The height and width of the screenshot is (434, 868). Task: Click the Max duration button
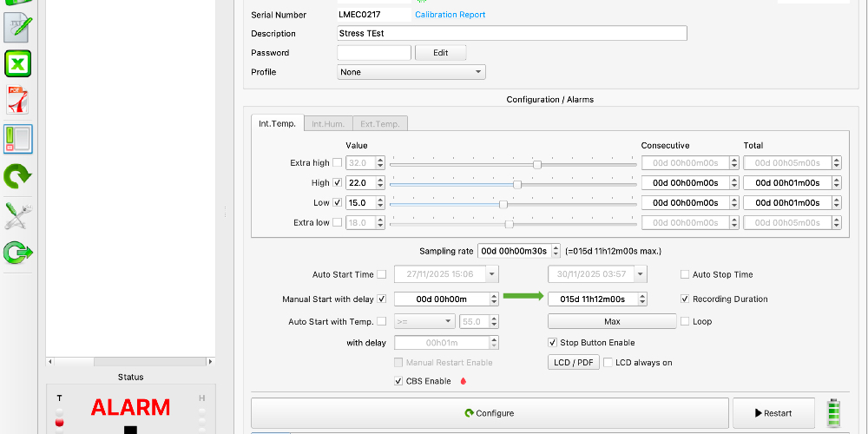[x=612, y=321]
